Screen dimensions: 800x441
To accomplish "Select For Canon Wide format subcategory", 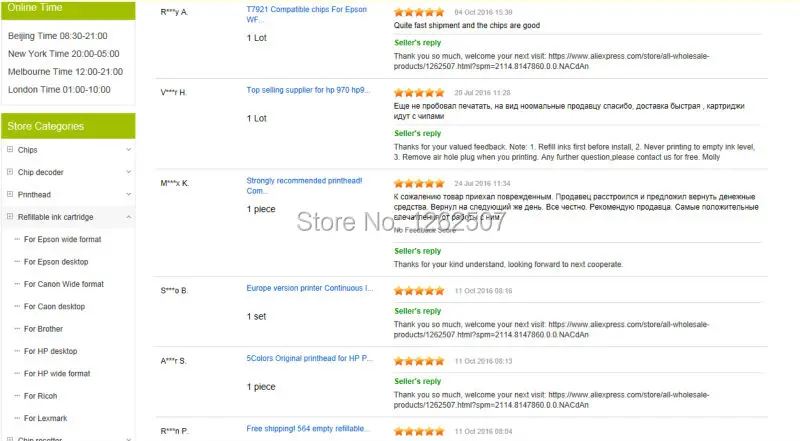I will [x=64, y=284].
